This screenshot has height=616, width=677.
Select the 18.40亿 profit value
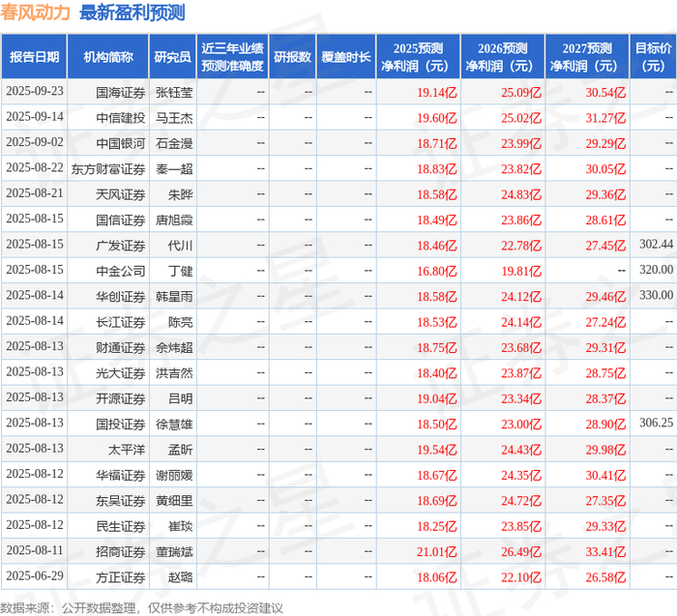[x=436, y=373]
